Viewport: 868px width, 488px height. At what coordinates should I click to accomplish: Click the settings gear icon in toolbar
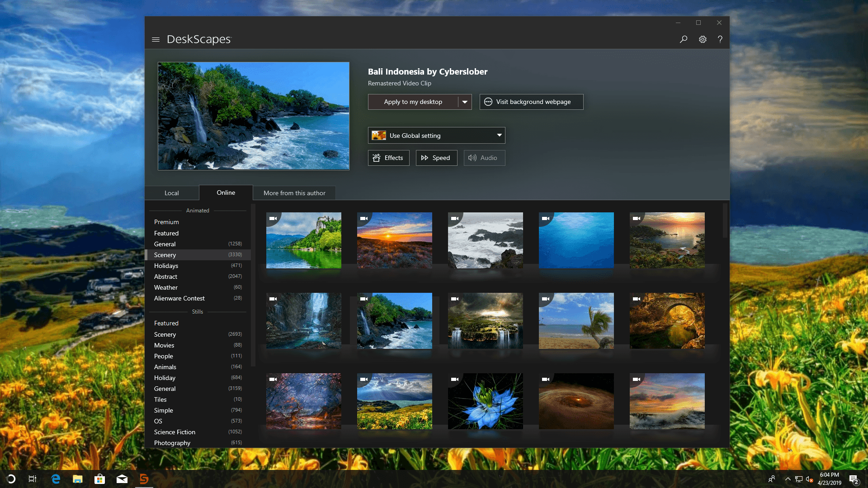coord(702,39)
